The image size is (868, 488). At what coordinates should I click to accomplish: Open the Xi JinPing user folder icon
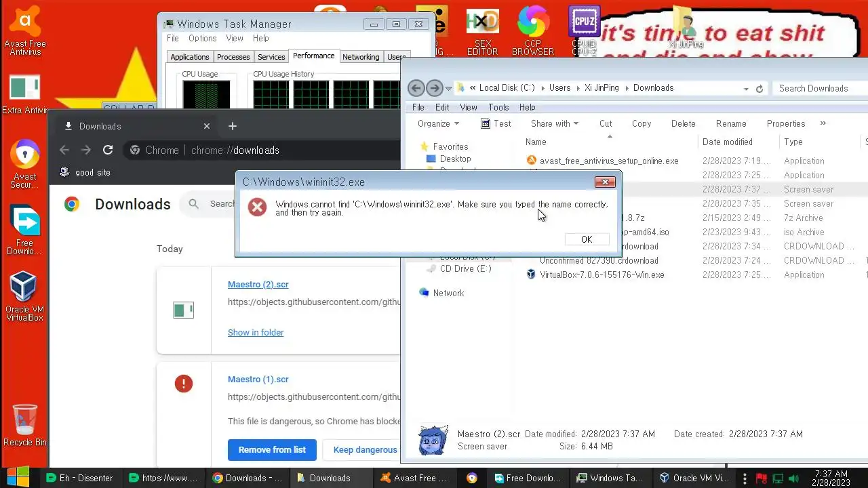(x=686, y=28)
